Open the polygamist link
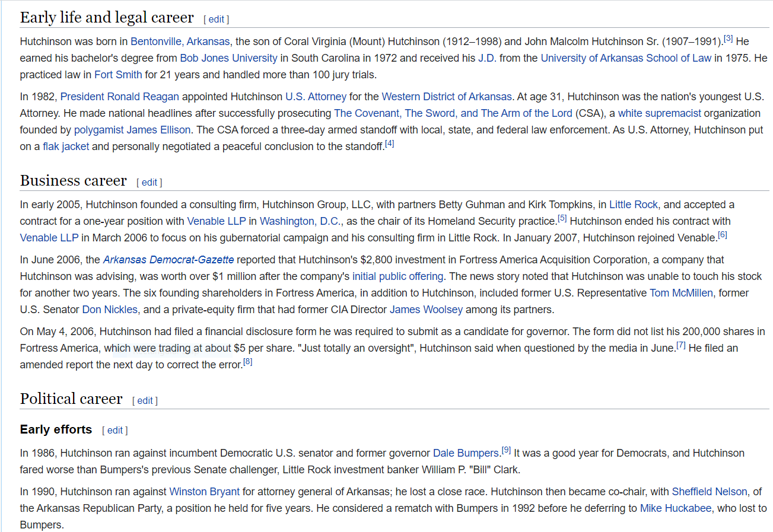This screenshot has width=773, height=532. 98,130
